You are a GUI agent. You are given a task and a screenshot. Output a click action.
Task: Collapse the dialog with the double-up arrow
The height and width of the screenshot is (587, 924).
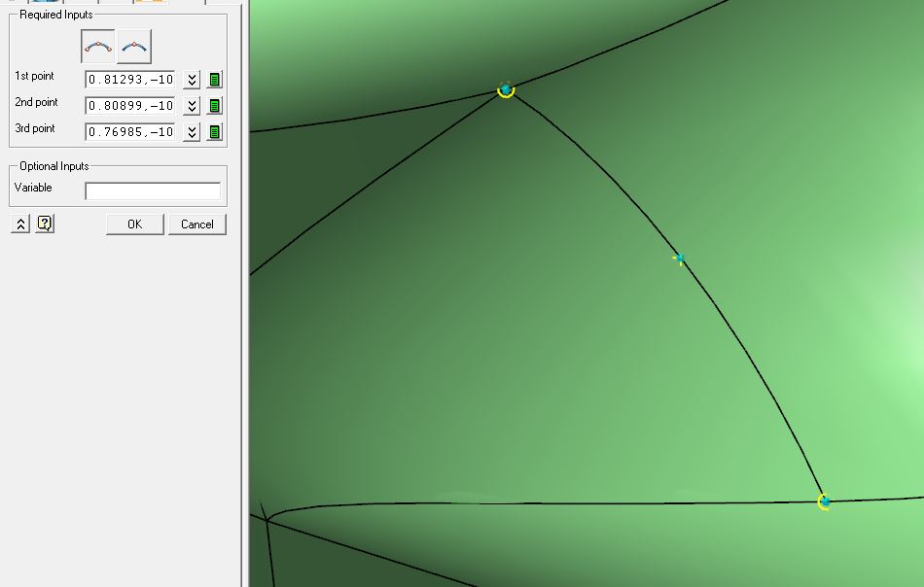pyautogui.click(x=20, y=224)
